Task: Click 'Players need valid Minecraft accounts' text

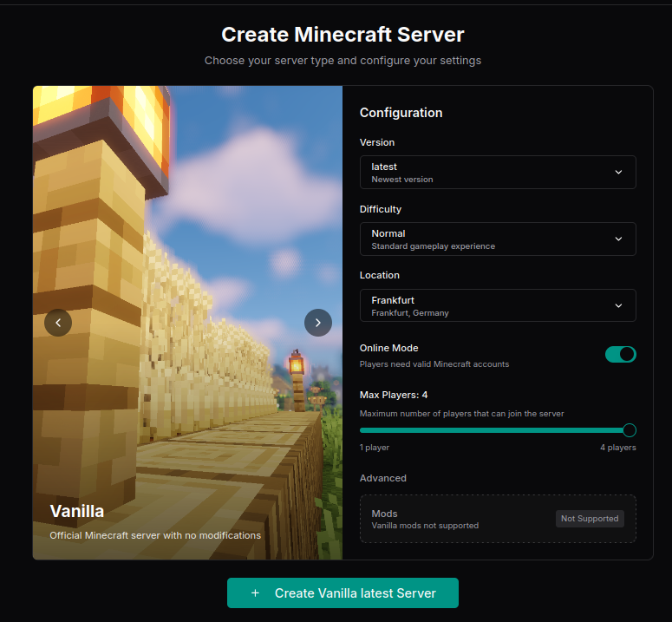Action: (x=434, y=364)
